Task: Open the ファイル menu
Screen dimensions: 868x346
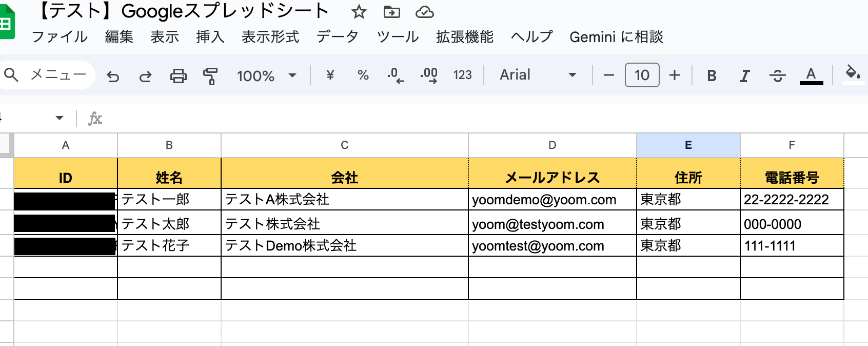Action: (x=60, y=37)
